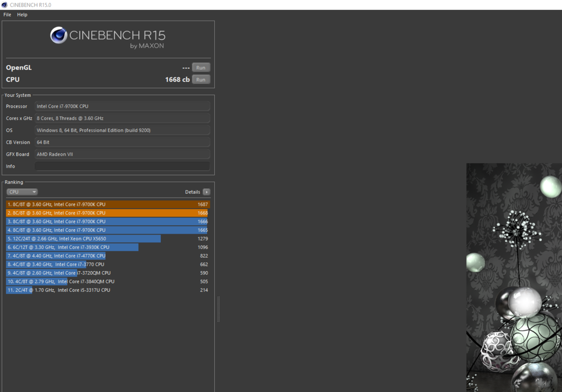Select the Intel Core i7-3770 ranking row
562x392 pixels.
(x=108, y=265)
